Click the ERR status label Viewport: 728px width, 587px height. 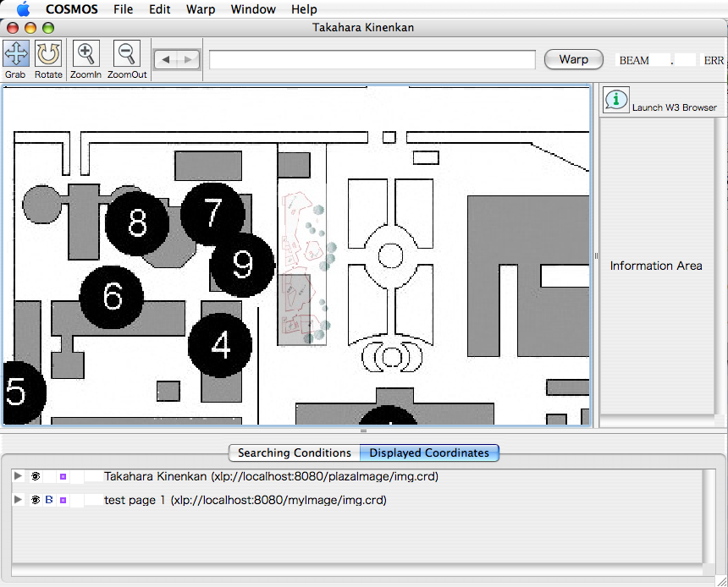pyautogui.click(x=714, y=60)
